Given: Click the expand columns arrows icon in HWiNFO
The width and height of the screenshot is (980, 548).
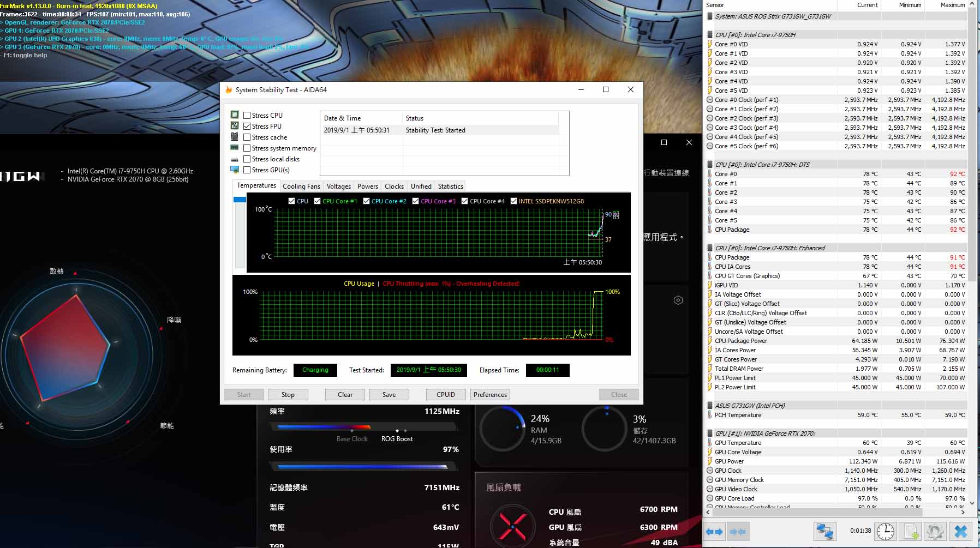Looking at the screenshot, I should 714,531.
